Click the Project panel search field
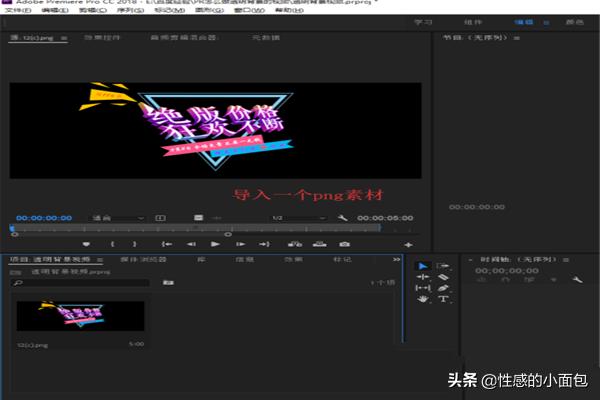 (x=80, y=283)
